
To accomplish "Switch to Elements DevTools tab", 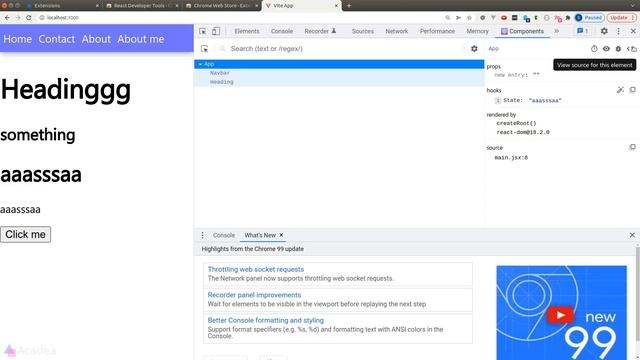I will tap(247, 31).
